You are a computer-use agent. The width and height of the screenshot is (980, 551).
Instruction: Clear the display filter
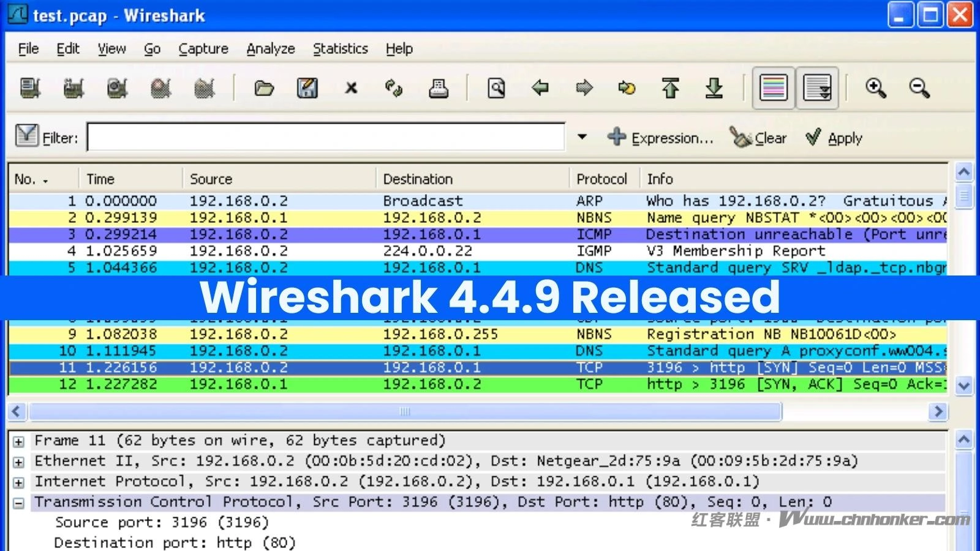758,138
